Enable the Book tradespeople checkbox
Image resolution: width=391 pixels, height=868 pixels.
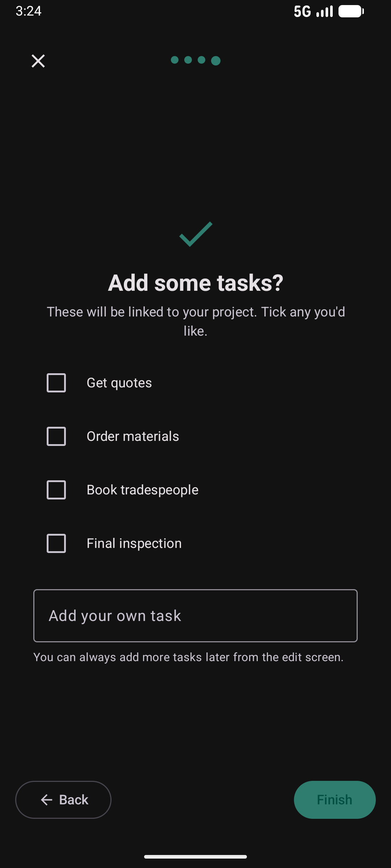click(x=56, y=489)
